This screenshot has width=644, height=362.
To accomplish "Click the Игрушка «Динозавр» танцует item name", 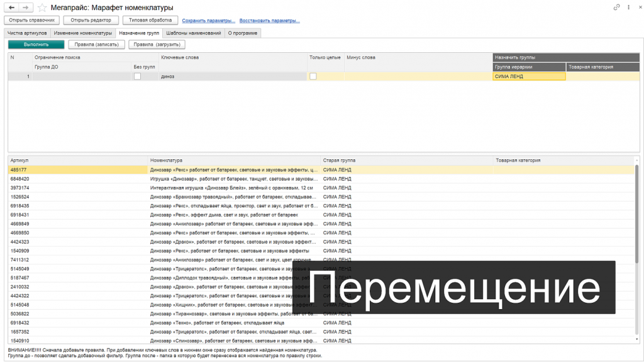I will tap(234, 179).
